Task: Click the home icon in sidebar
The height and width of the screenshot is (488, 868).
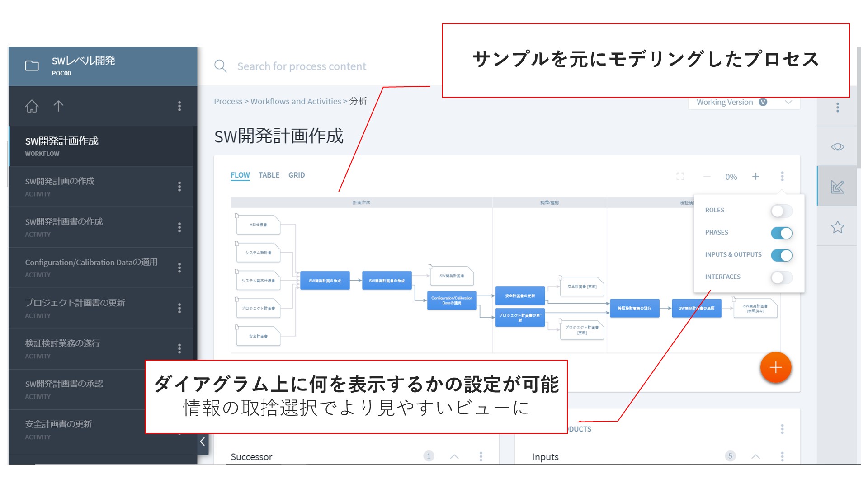Action: (x=32, y=106)
